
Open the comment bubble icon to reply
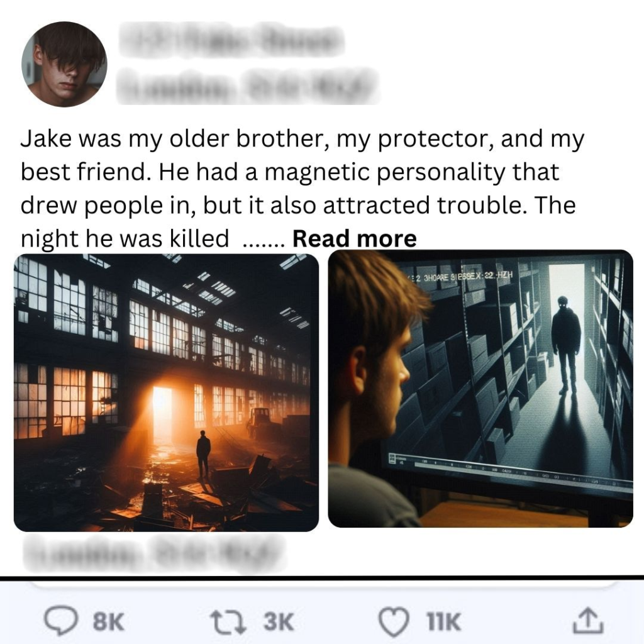click(x=61, y=621)
